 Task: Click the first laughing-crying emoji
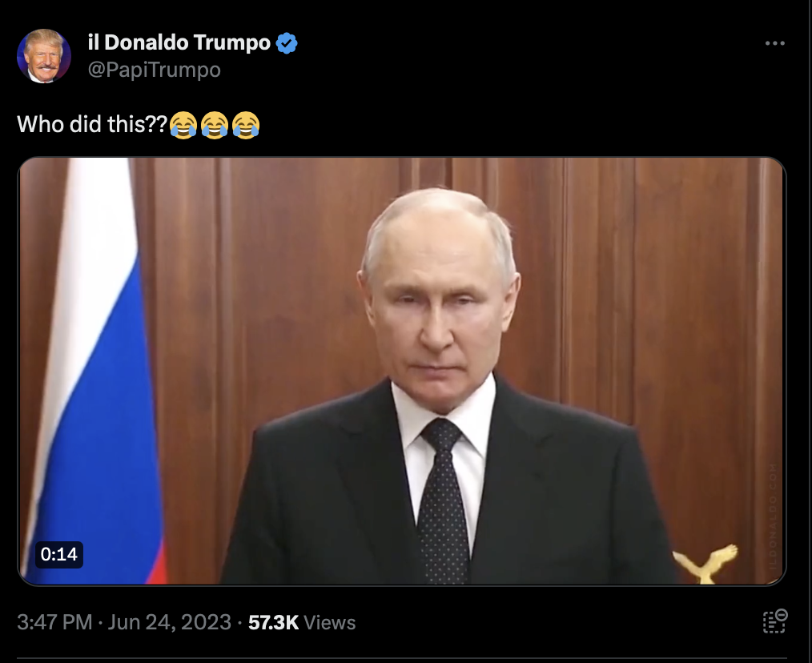pos(183,125)
